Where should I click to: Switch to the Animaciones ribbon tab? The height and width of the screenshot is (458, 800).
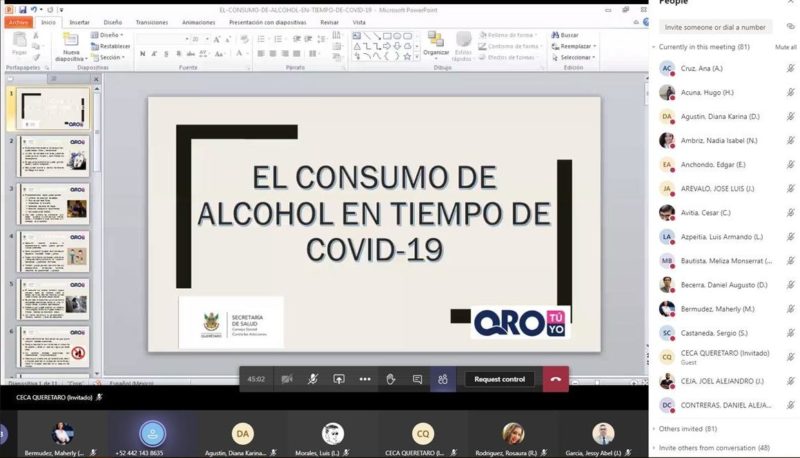[x=198, y=21]
